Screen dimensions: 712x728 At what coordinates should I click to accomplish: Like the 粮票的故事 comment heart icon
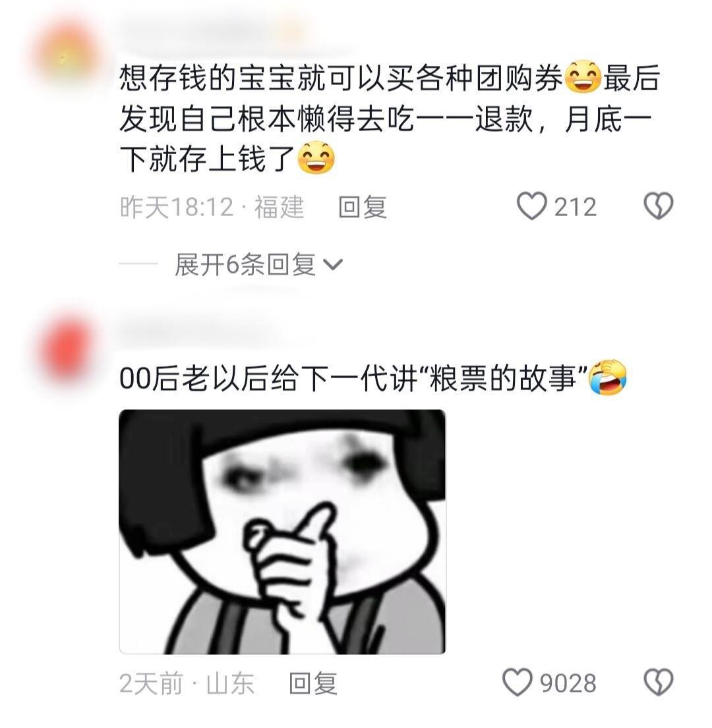518,683
